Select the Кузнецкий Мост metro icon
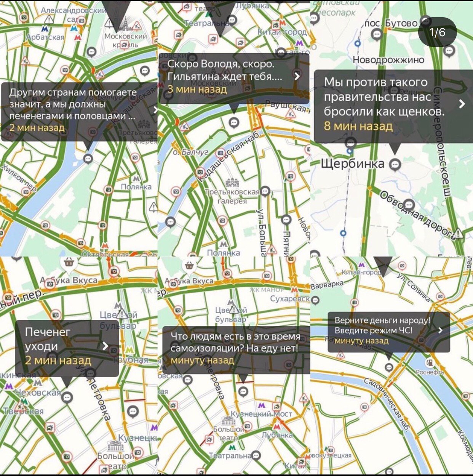 (261, 405)
